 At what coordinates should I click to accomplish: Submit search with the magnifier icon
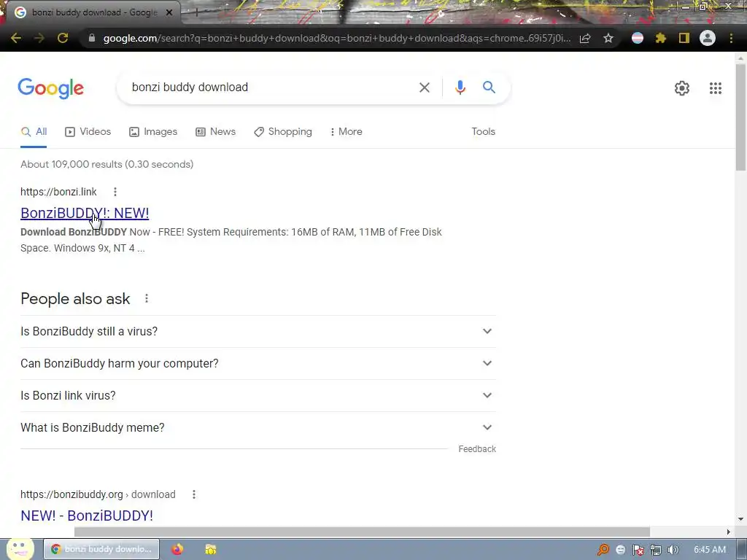[x=489, y=87]
